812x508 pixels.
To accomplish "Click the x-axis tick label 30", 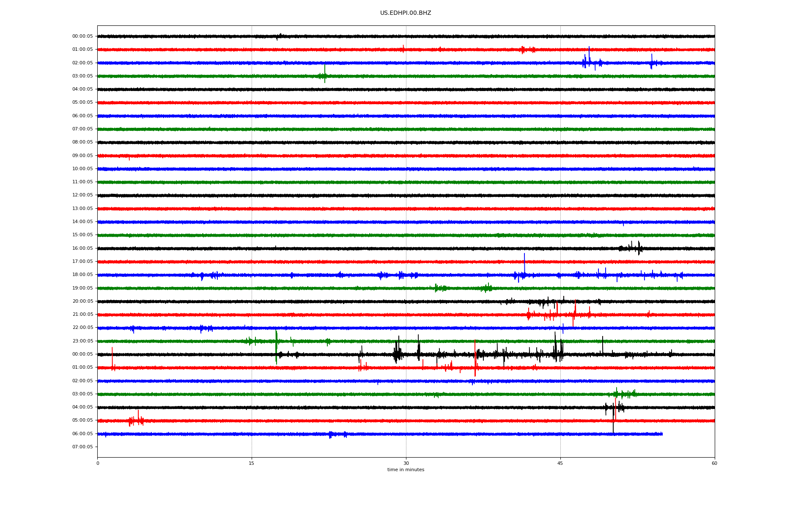I will 406,463.
